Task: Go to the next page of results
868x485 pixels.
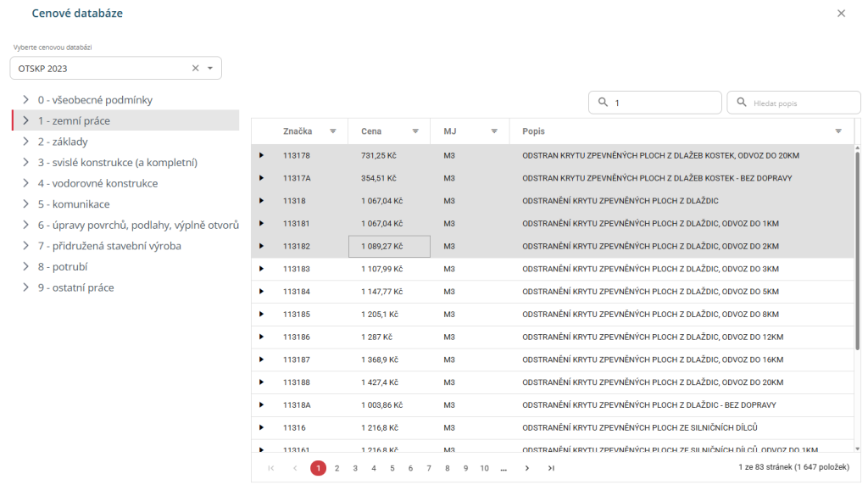Action: click(527, 468)
